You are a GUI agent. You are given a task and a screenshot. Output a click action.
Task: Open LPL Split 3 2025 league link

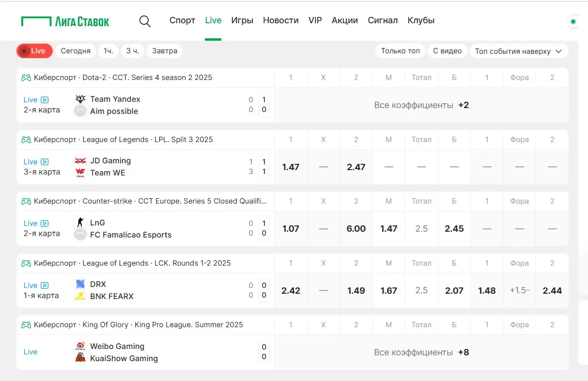pos(184,140)
